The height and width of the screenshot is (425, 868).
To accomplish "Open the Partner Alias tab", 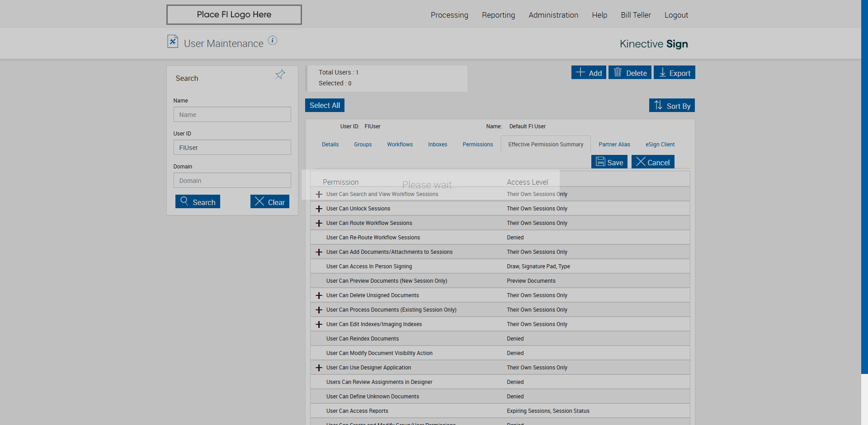I will coord(614,145).
